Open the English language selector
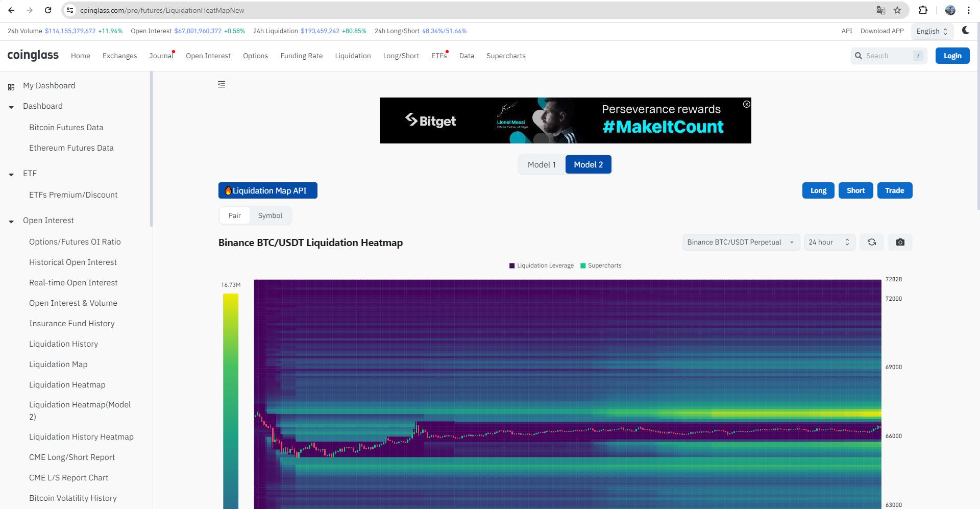980x509 pixels. click(932, 31)
